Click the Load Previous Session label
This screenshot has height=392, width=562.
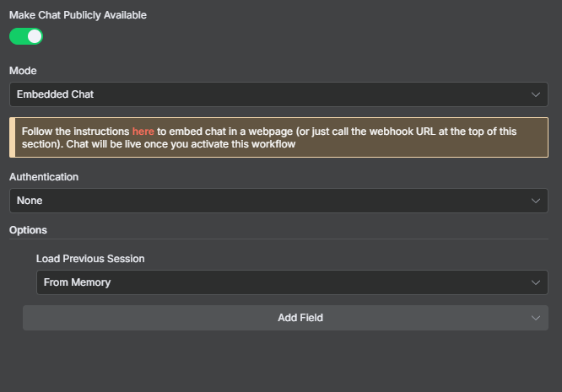tap(90, 259)
